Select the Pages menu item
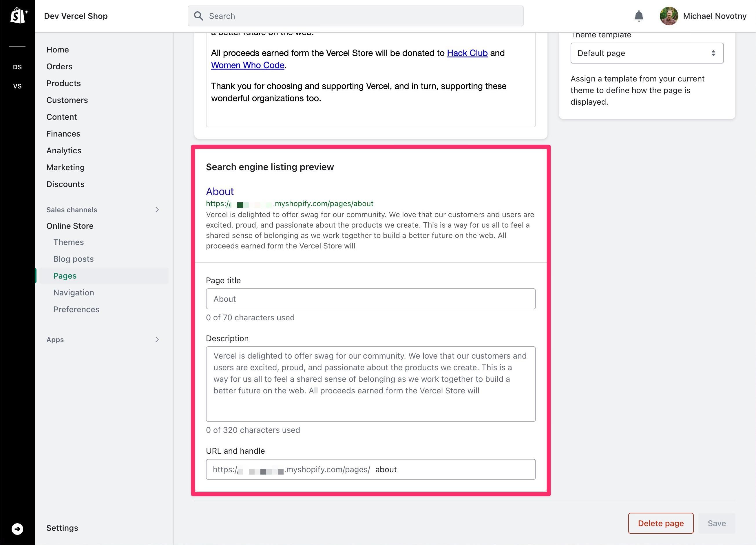The height and width of the screenshot is (545, 756). 64,275
